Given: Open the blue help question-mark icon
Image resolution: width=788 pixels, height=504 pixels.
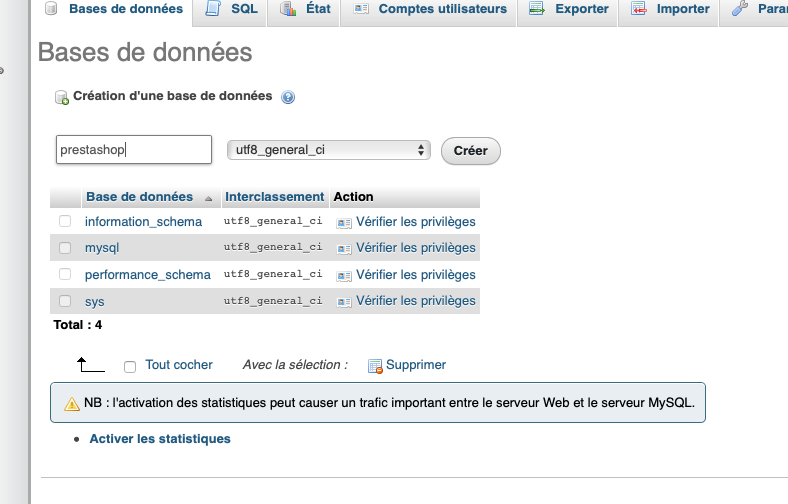Looking at the screenshot, I should [x=288, y=97].
